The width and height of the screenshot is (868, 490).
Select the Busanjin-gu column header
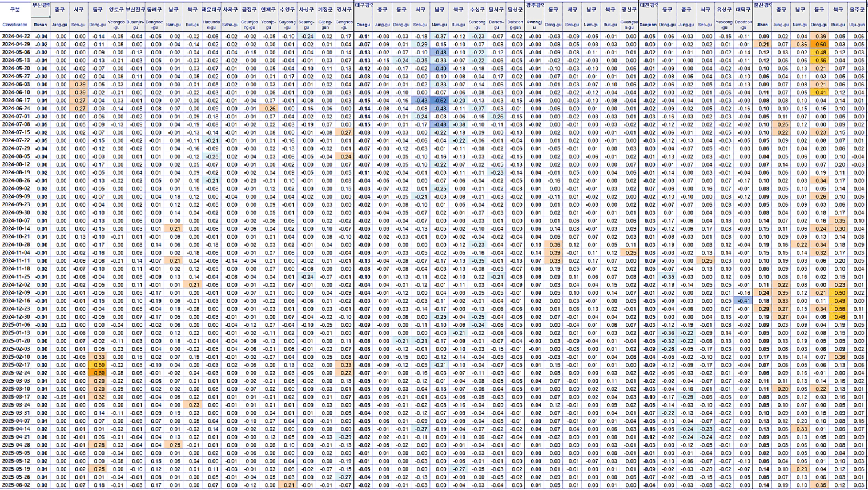tap(135, 25)
